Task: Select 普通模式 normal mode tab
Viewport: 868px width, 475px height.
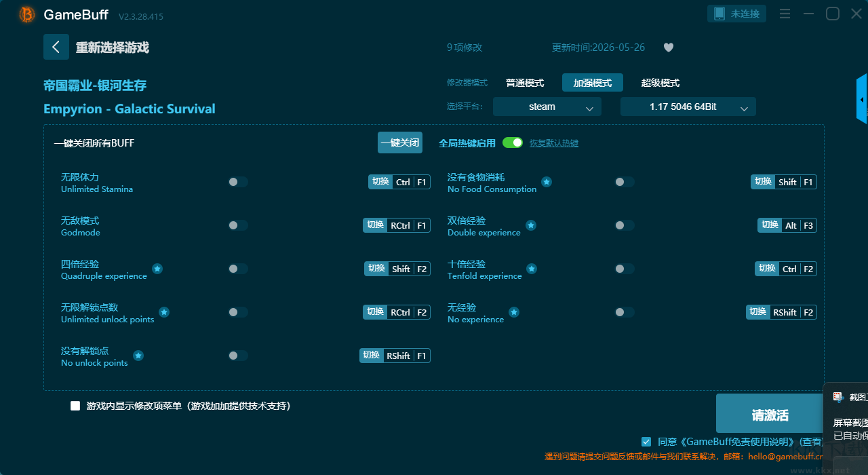Action: tap(525, 83)
